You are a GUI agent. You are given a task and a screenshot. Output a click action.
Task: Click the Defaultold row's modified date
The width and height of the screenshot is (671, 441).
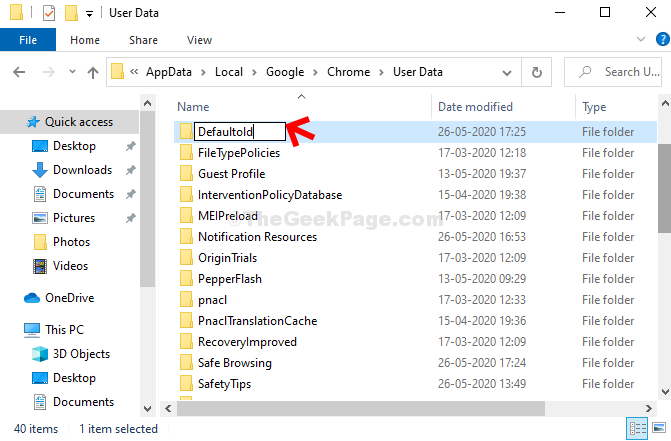pos(481,131)
